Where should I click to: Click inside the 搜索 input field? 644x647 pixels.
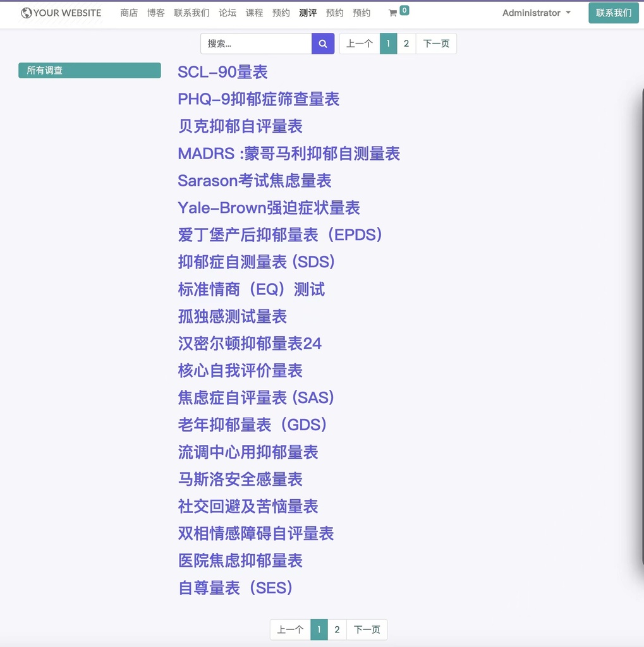pyautogui.click(x=255, y=43)
